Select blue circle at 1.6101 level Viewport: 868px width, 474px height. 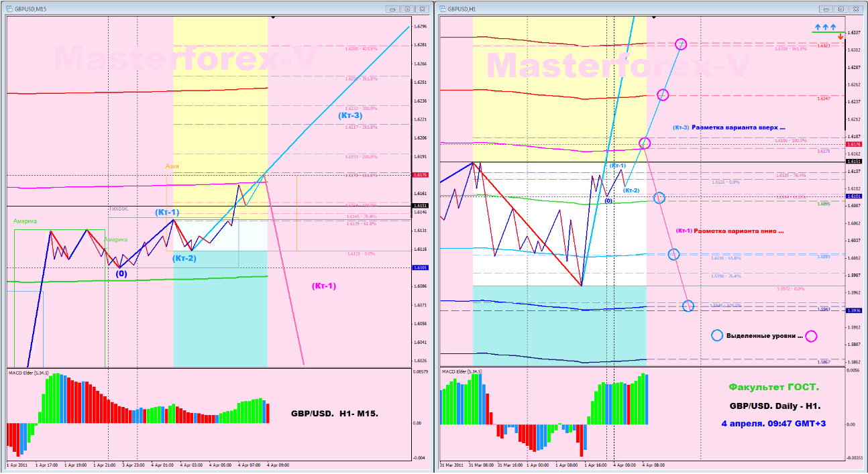tap(659, 198)
